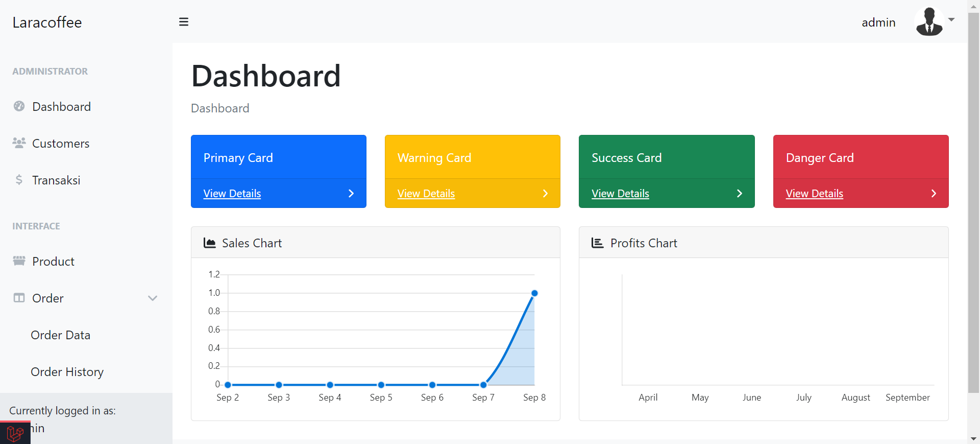This screenshot has width=980, height=444.
Task: Open the admin user avatar dropdown
Action: coord(934,21)
